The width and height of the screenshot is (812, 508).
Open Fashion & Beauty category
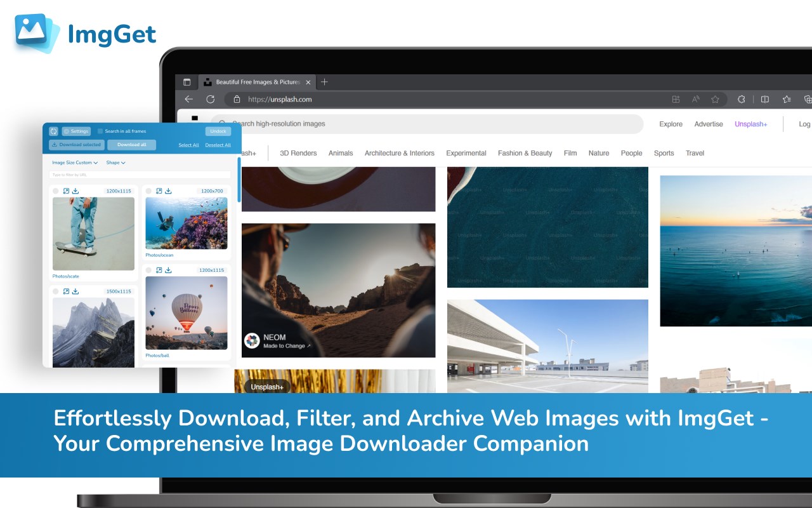pyautogui.click(x=525, y=153)
